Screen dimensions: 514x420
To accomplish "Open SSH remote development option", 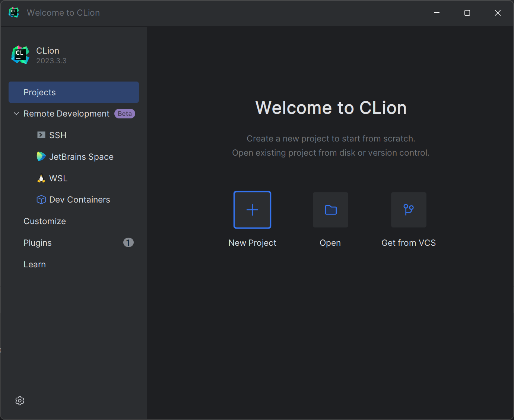I will click(58, 135).
